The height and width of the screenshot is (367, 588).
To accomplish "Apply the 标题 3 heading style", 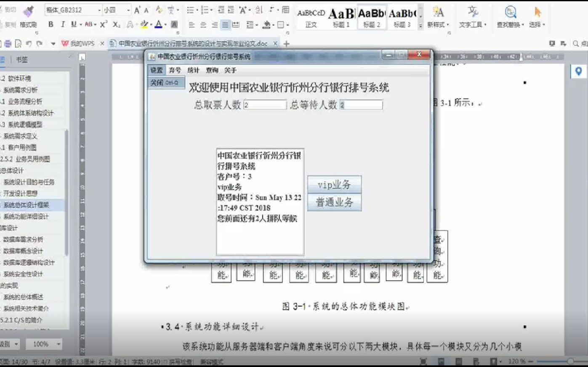I will (402, 18).
